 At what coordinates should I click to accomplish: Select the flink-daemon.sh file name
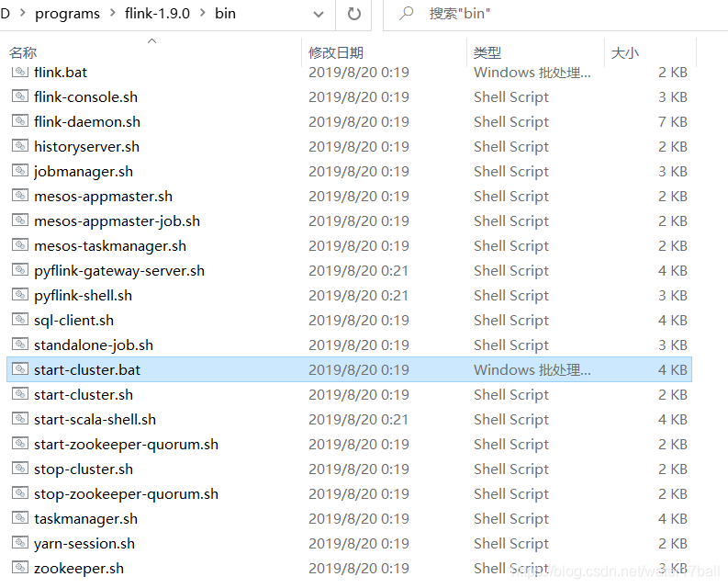(x=87, y=121)
